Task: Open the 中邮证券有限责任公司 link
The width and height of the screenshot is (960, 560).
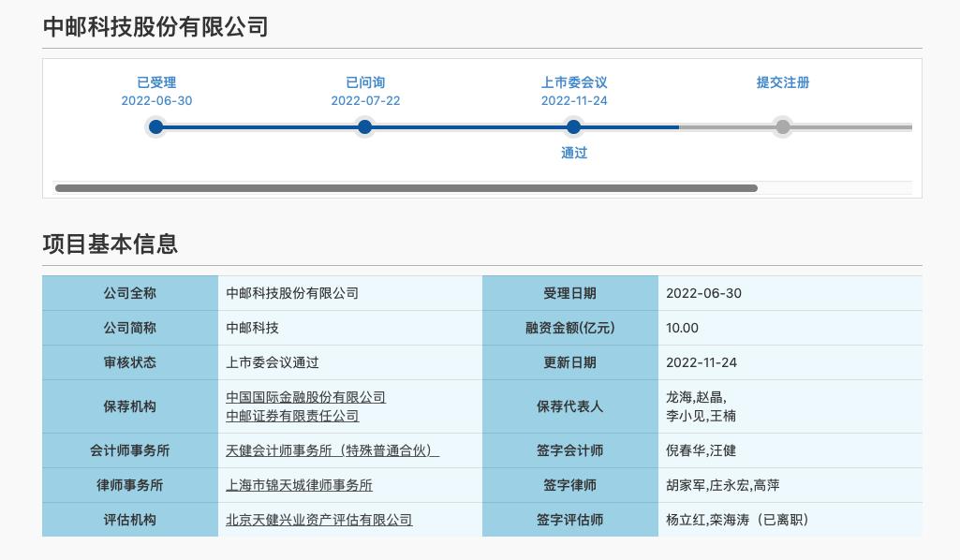Action: [290, 416]
